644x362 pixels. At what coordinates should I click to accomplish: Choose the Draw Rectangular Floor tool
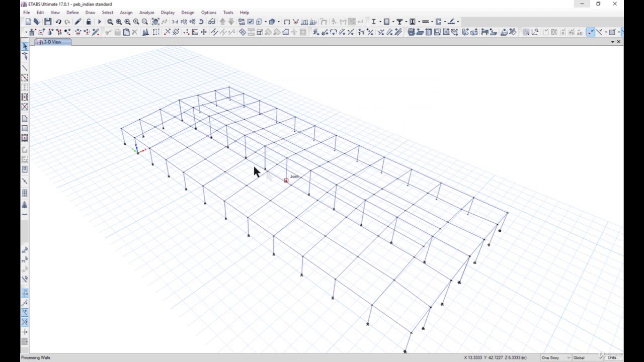[25, 128]
